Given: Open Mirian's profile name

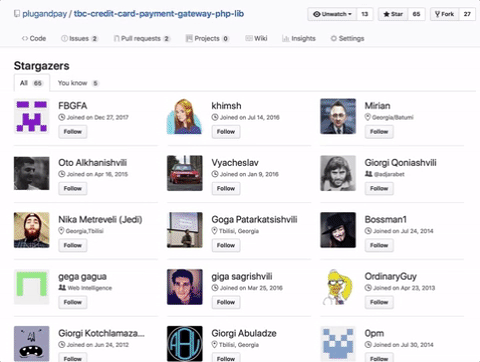Looking at the screenshot, I should 377,106.
